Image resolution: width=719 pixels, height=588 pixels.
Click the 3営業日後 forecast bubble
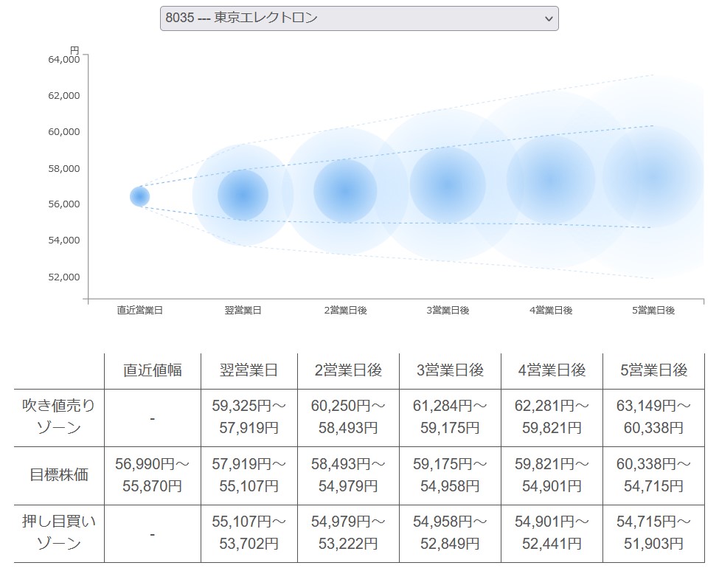[x=448, y=184]
